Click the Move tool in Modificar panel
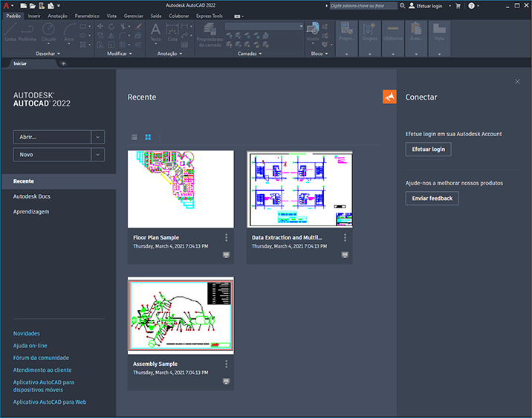Viewport: 532px width, 418px height. 100,26
